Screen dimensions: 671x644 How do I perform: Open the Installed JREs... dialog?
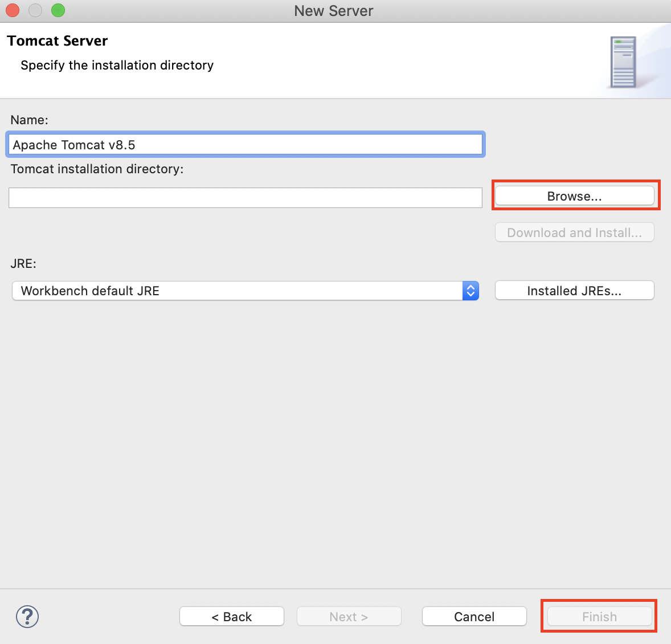574,291
